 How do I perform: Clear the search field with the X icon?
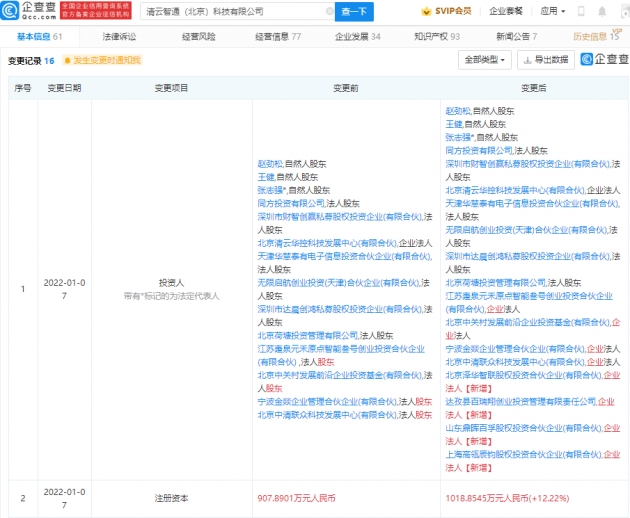pos(329,11)
